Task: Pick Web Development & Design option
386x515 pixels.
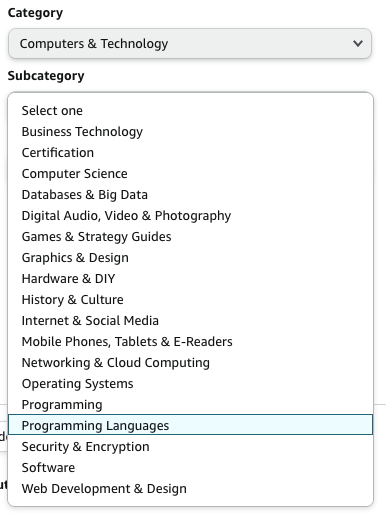Action: 190,489
